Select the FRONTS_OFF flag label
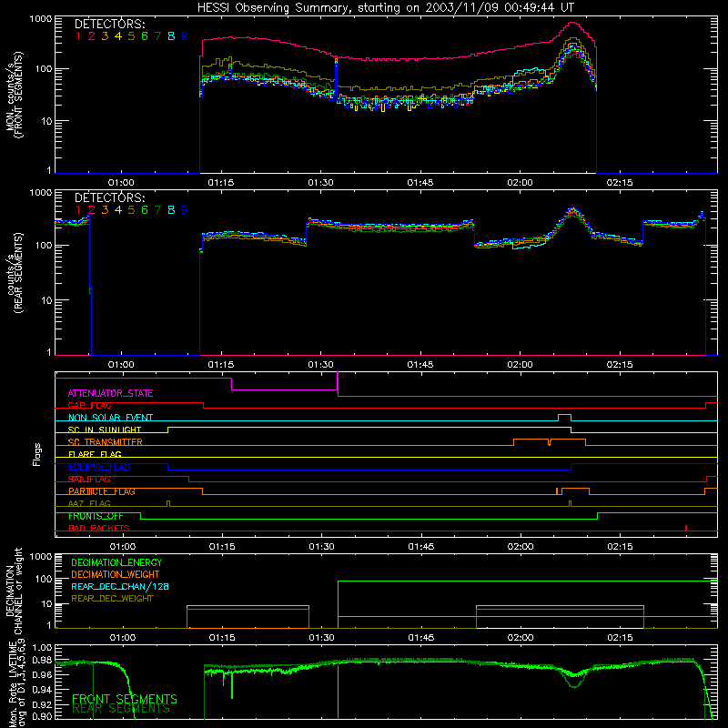728x728 pixels. 96,516
